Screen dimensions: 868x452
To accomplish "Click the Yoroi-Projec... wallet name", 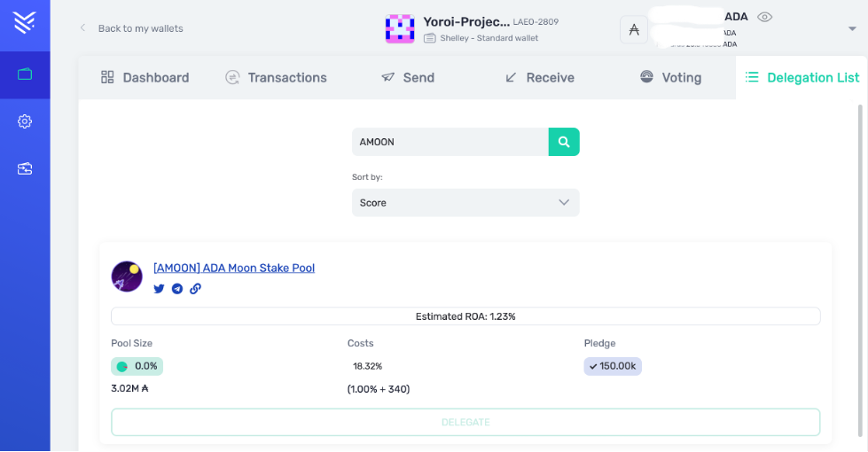I will [x=466, y=21].
